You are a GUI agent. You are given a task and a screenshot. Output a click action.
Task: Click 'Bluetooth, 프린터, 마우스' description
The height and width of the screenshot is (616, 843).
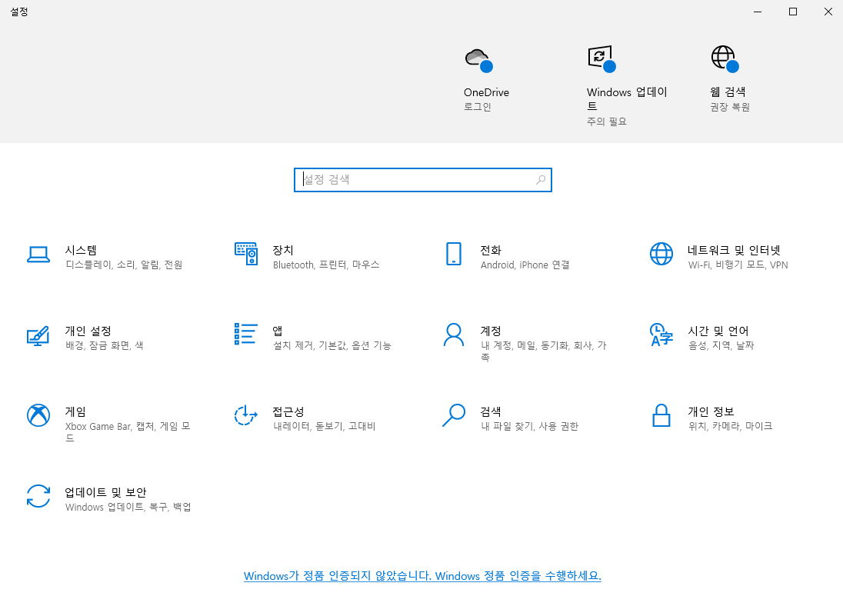pyautogui.click(x=326, y=265)
